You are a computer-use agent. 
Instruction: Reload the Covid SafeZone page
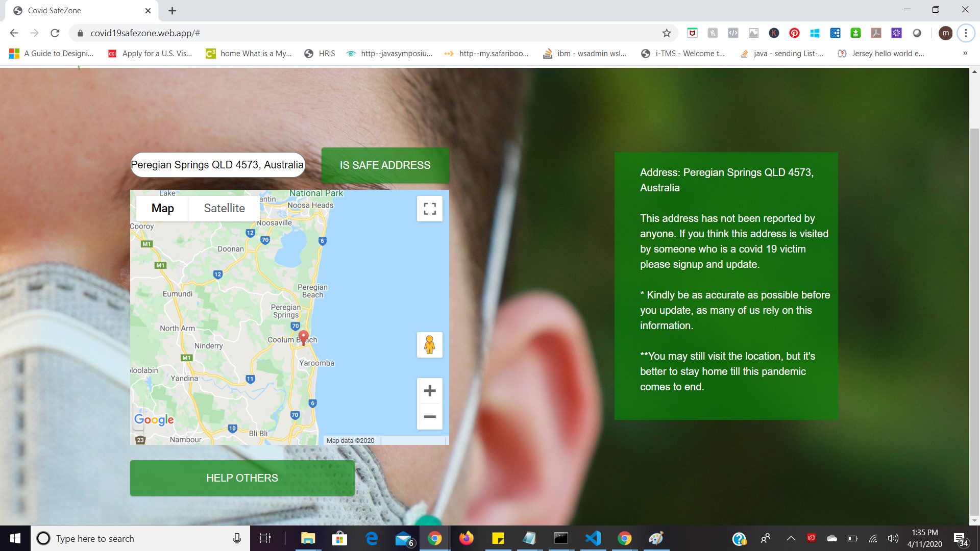pyautogui.click(x=55, y=33)
